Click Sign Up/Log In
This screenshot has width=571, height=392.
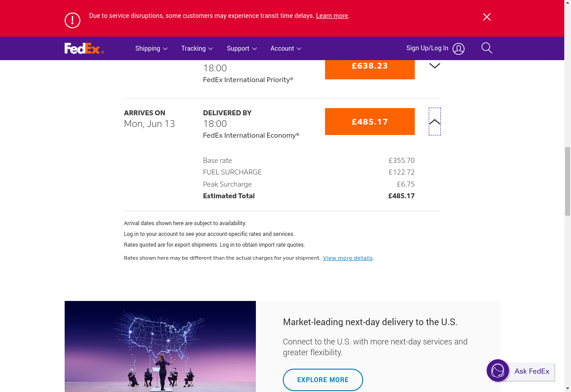tap(427, 48)
